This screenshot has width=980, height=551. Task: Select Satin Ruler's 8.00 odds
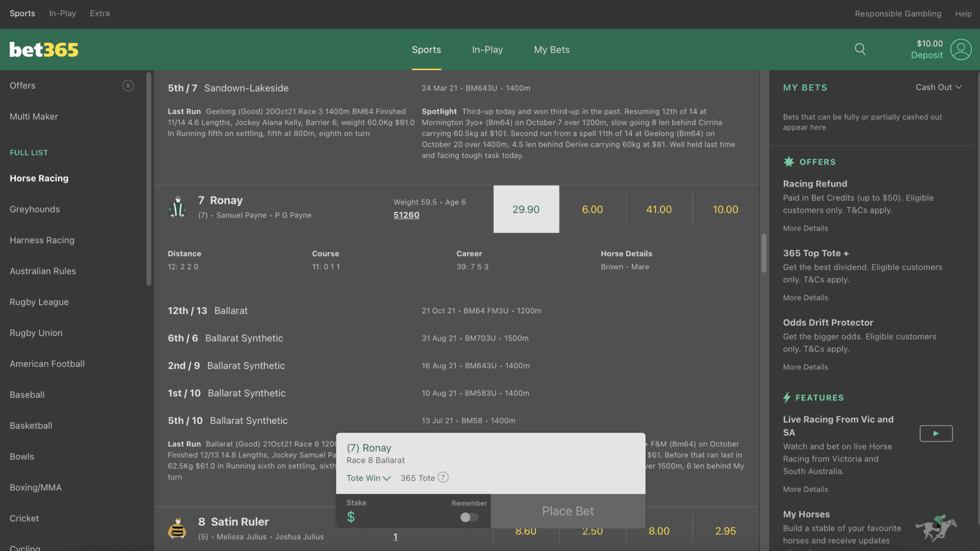[659, 531]
